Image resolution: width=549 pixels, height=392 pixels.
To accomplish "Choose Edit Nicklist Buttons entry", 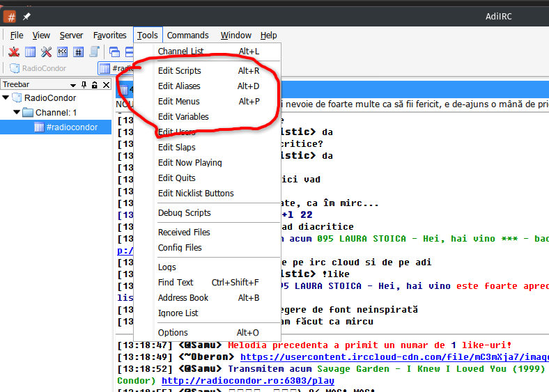I will (x=208, y=194).
